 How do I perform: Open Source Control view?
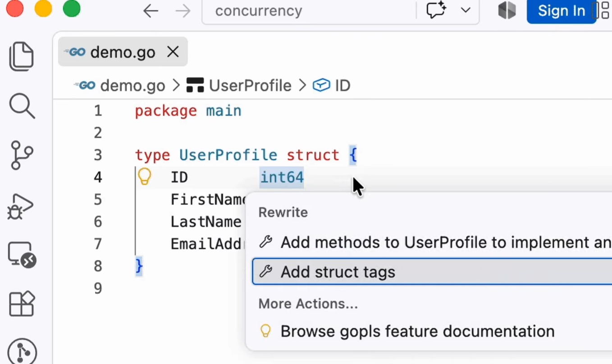pyautogui.click(x=22, y=155)
